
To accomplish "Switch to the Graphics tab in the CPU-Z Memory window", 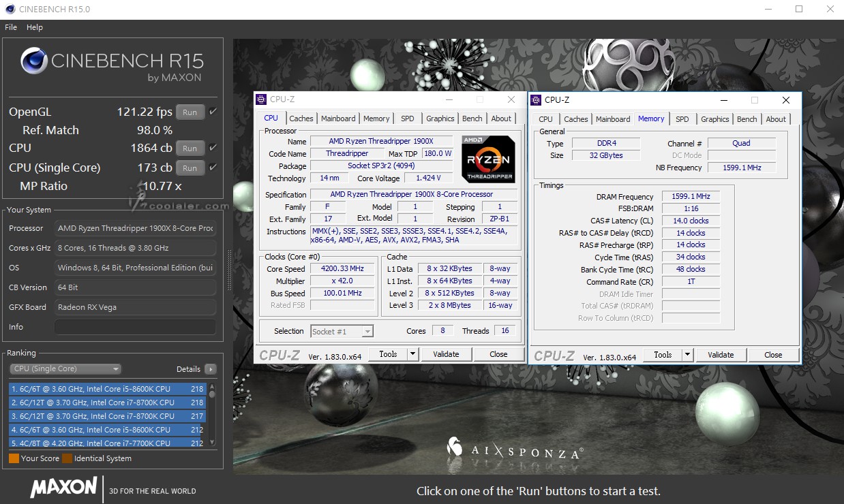I will point(715,119).
